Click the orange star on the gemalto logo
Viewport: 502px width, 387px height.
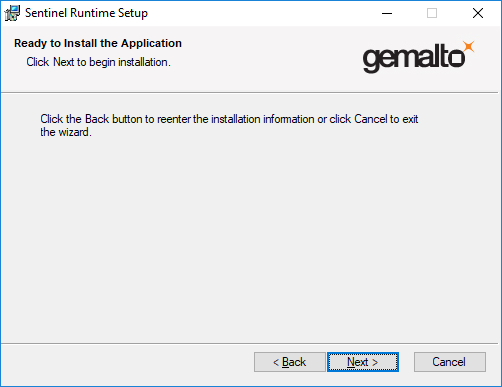(469, 47)
